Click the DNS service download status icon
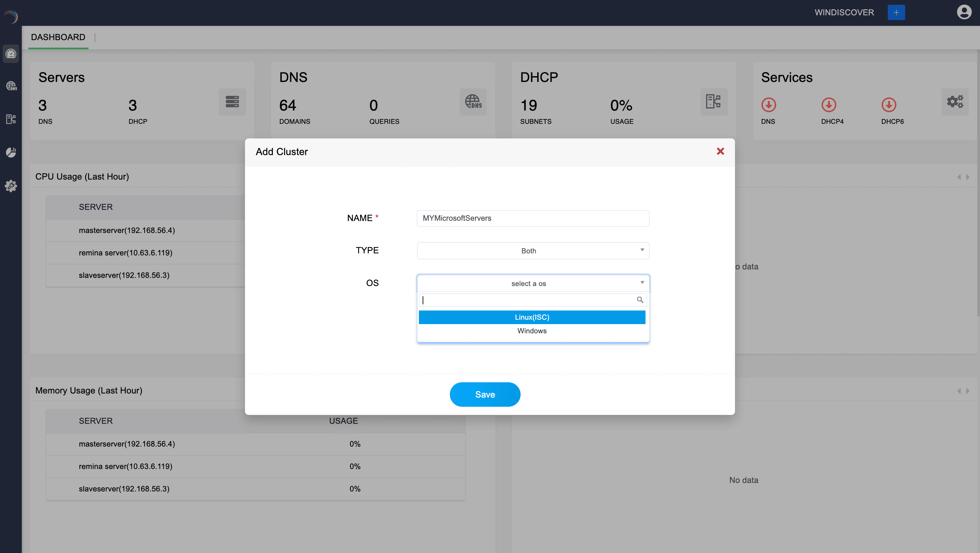The width and height of the screenshot is (980, 553). point(768,105)
